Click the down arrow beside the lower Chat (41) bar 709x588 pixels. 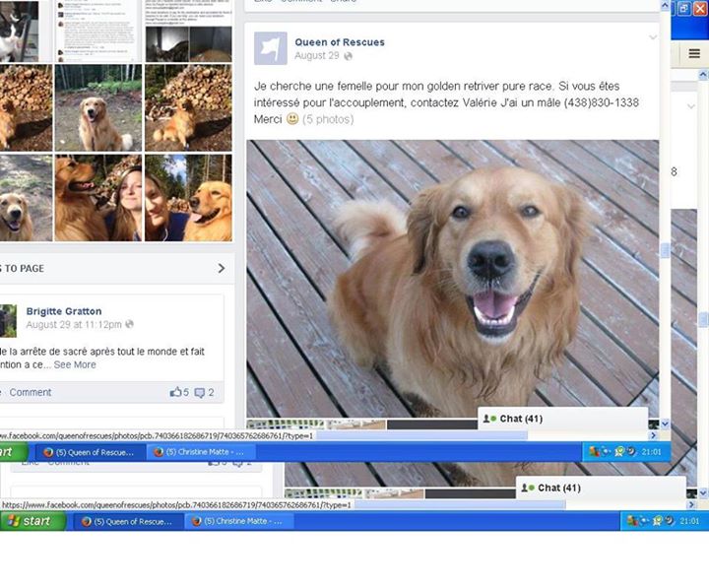point(703,493)
